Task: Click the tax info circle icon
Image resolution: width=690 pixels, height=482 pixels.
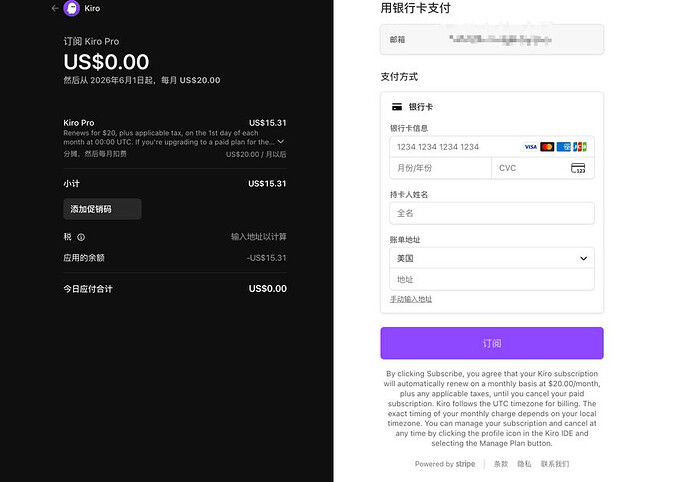Action: click(x=81, y=237)
